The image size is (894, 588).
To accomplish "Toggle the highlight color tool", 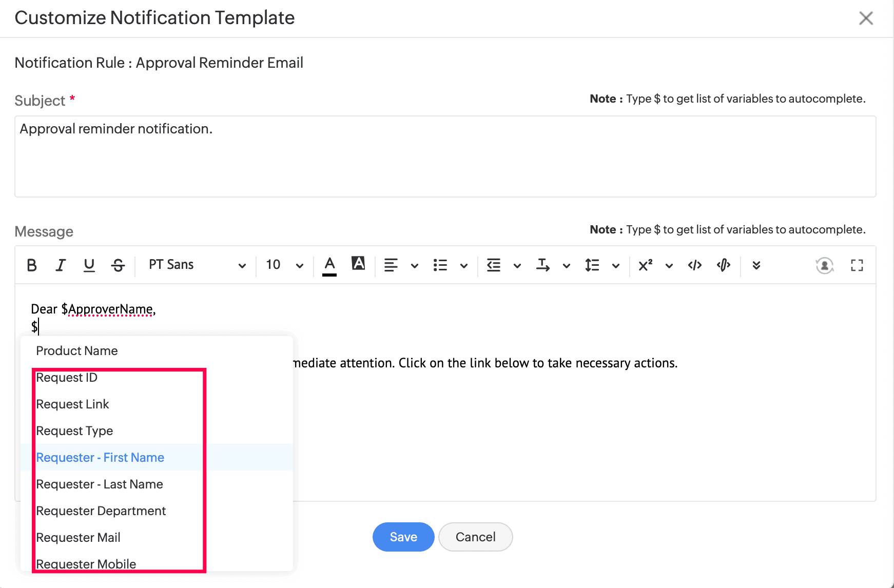I will [358, 264].
